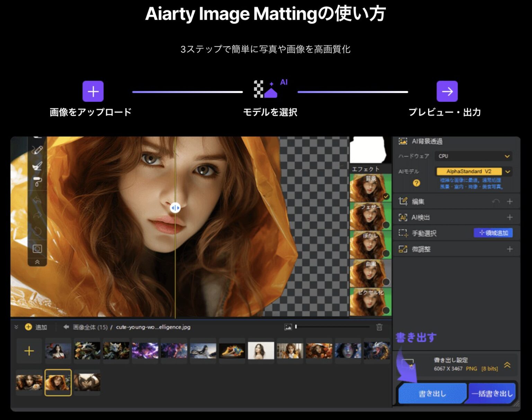Viewport: 532px width, 420px height.
Task: Select the last thumbnail in the bottom-left row
Action: pos(87,382)
